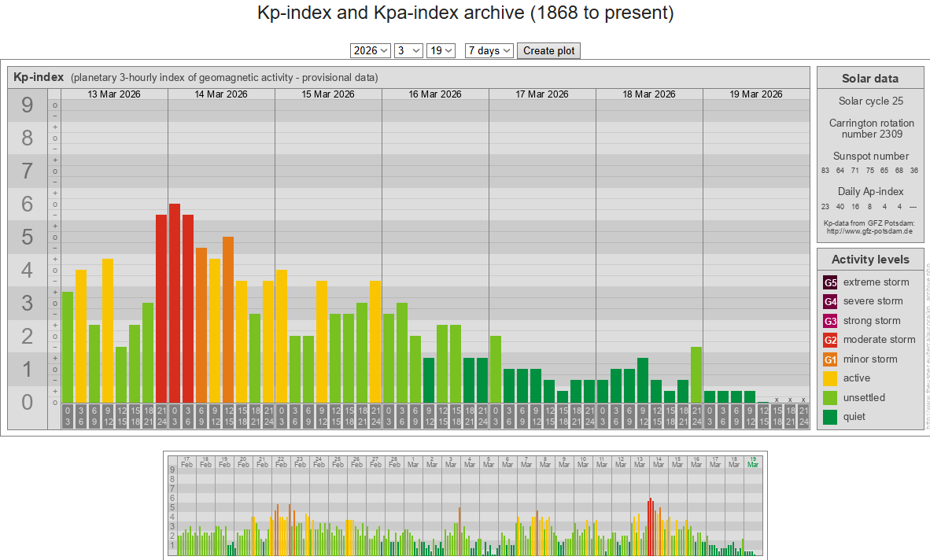Click the 14 Mar 2026 date header
The image size is (930, 560).
click(221, 94)
